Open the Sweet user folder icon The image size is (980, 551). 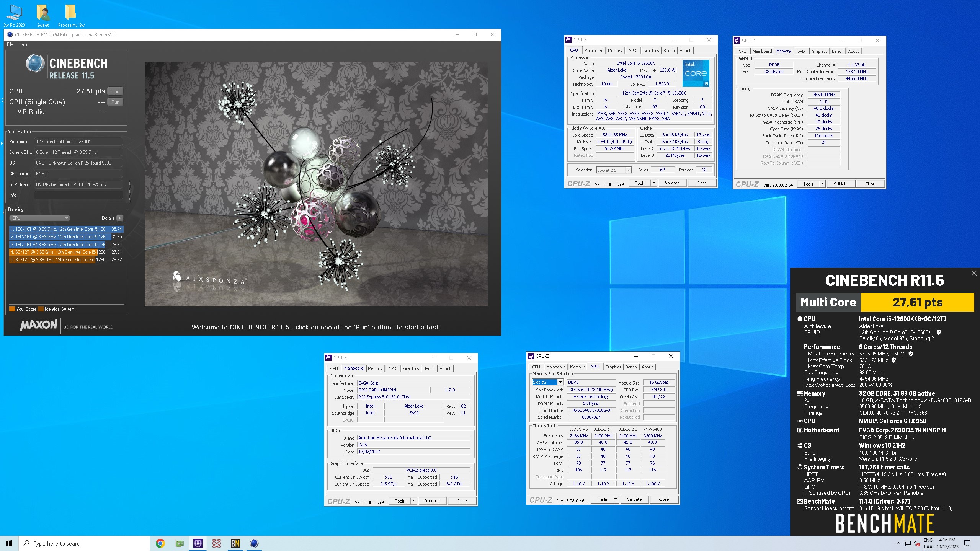pos(43,15)
